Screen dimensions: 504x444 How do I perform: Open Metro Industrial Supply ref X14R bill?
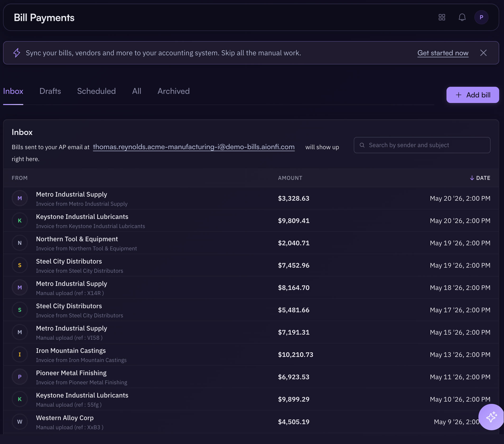(x=251, y=288)
